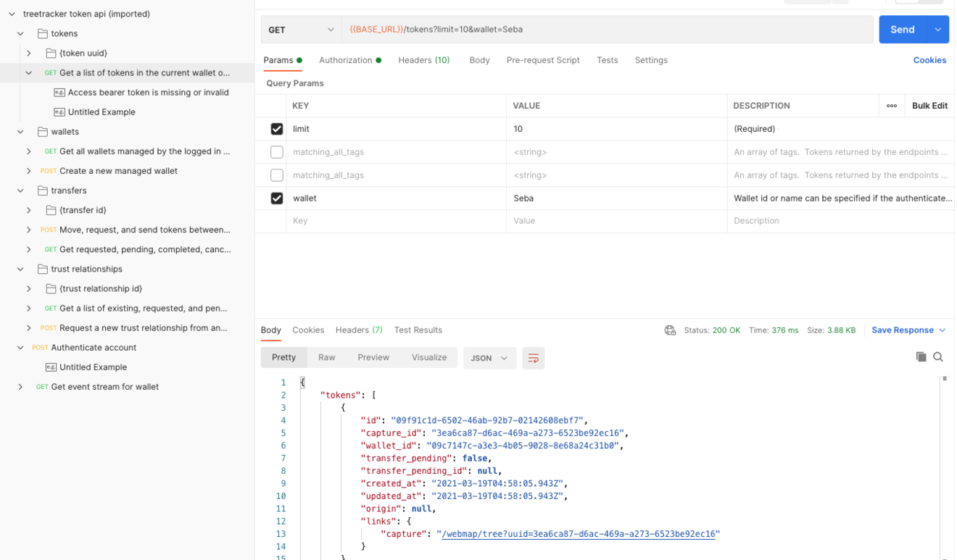The image size is (957, 560).
Task: Click the network globe icon beside Status
Action: coord(670,330)
